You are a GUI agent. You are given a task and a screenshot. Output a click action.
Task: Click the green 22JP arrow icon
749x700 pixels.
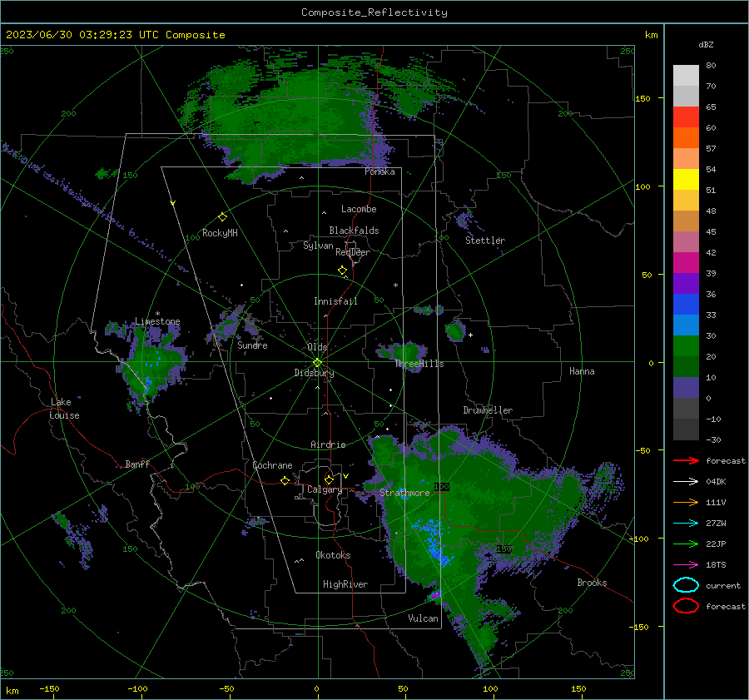point(686,544)
